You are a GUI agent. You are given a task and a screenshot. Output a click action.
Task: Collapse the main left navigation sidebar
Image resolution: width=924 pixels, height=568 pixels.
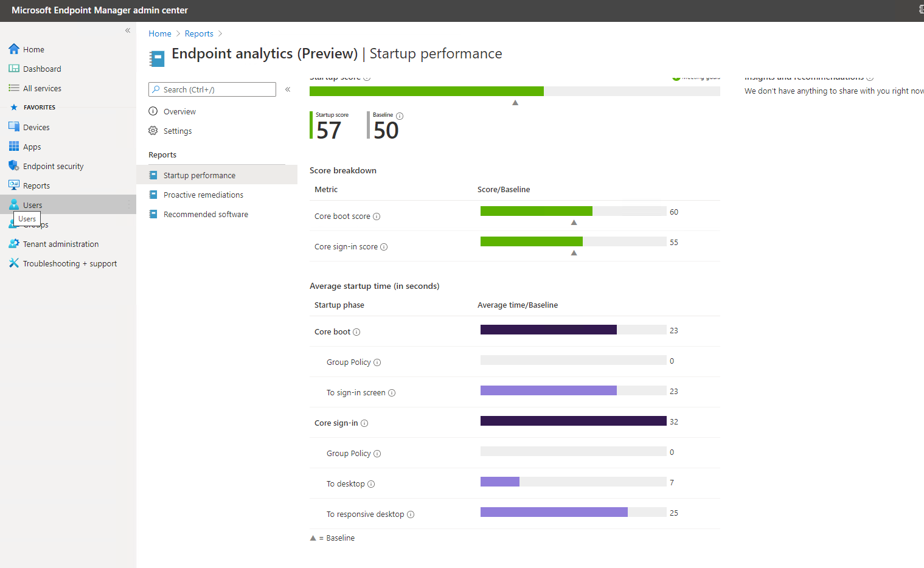128,30
